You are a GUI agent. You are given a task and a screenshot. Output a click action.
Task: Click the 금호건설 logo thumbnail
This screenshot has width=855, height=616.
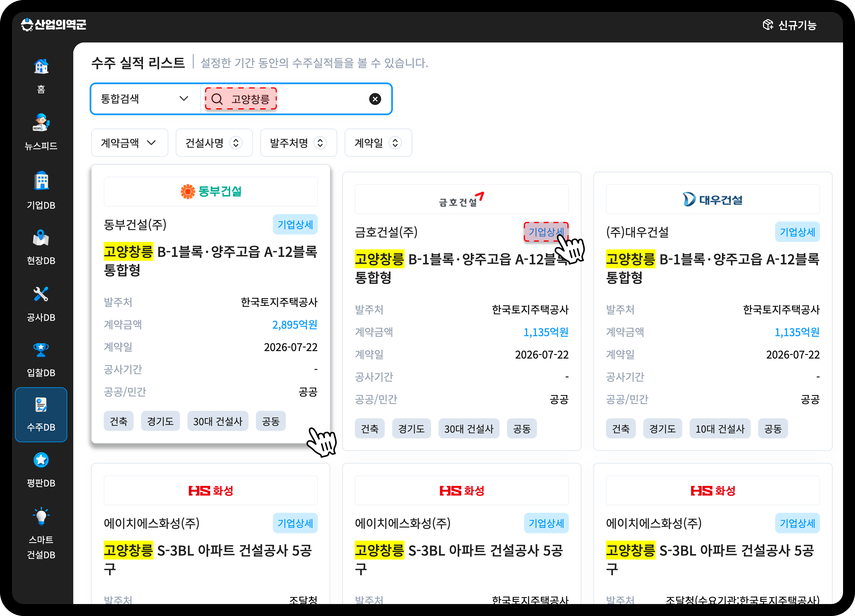pos(461,199)
